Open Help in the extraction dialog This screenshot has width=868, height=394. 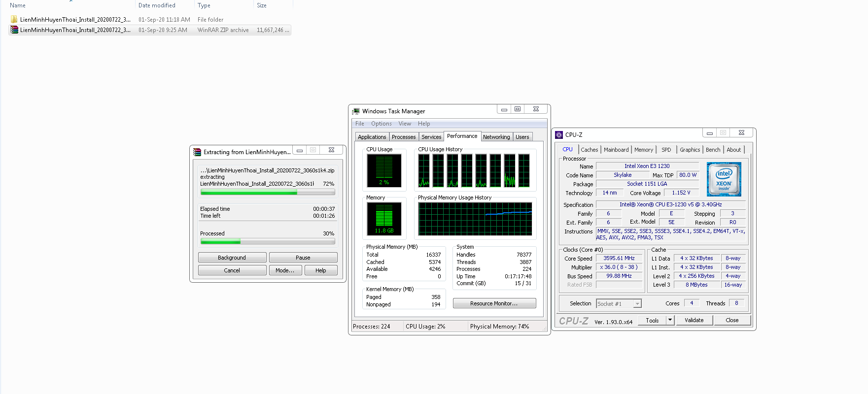pyautogui.click(x=321, y=270)
